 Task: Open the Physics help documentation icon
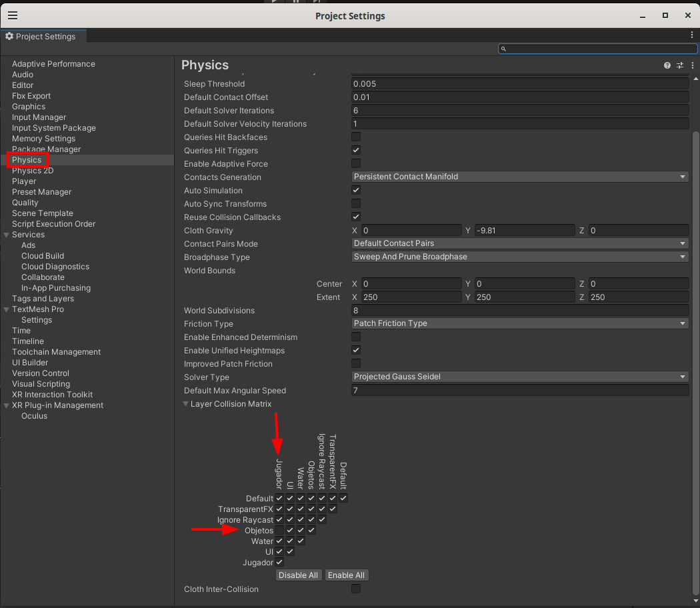667,65
